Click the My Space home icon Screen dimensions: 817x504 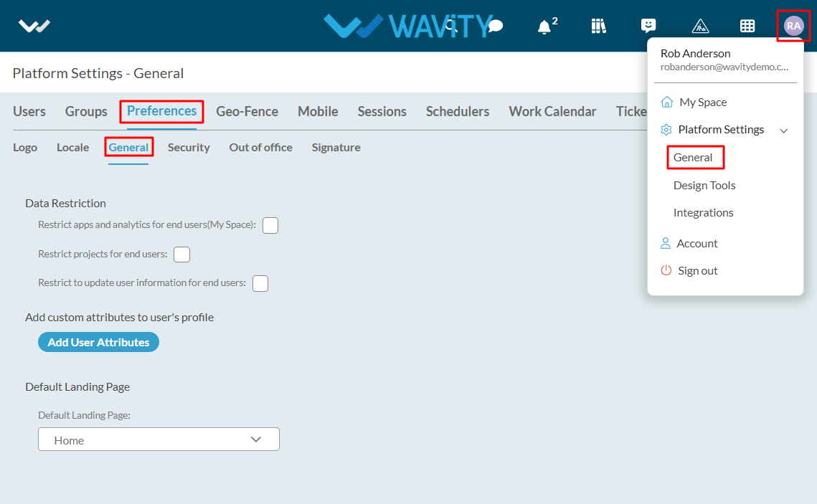click(x=666, y=102)
